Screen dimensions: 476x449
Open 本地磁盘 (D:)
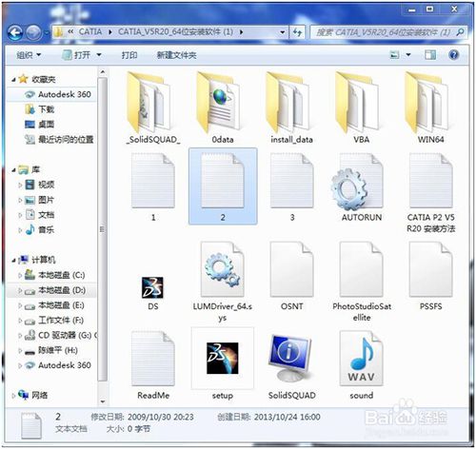54,290
